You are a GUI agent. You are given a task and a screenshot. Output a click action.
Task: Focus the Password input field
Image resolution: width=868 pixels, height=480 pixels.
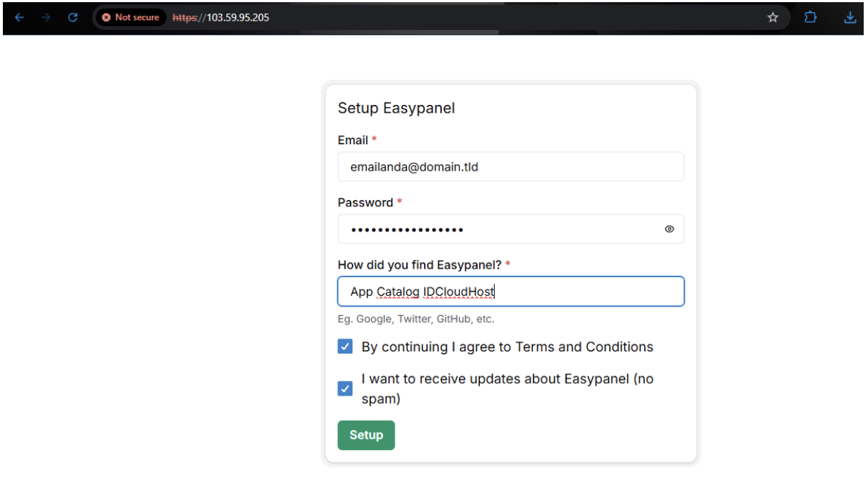[x=511, y=229]
